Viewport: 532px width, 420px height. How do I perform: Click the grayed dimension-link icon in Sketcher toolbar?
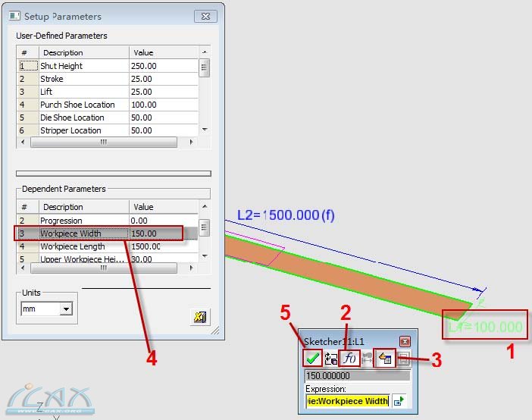(367, 358)
